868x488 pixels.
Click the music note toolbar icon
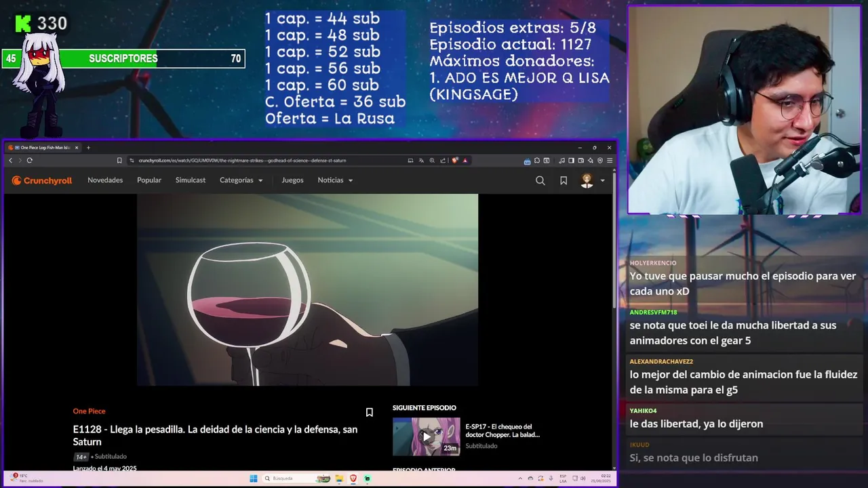tap(561, 161)
